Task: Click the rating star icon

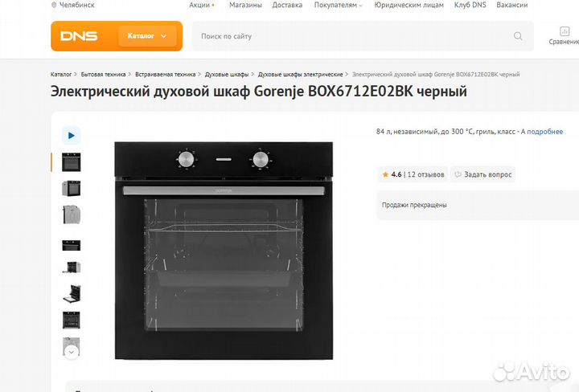Action: 385,174
